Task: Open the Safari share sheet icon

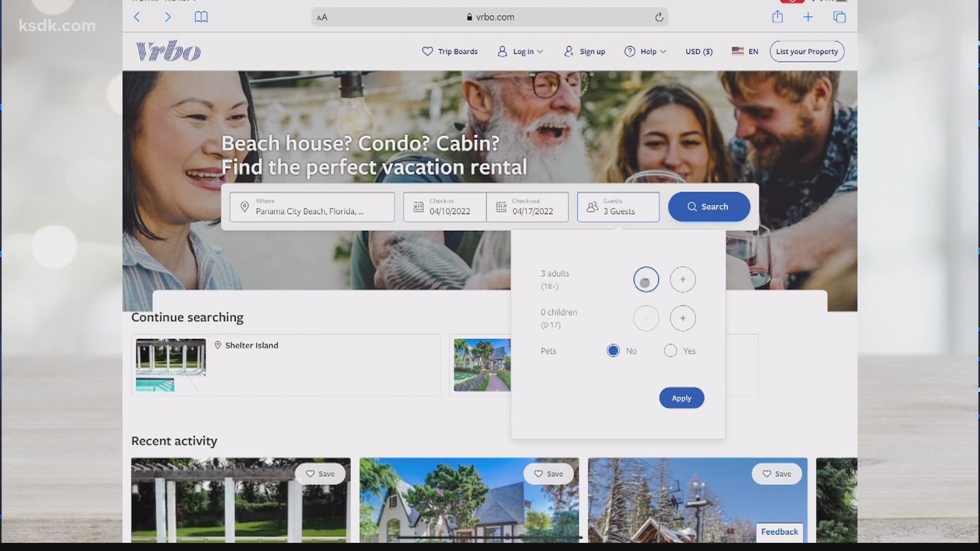Action: click(777, 17)
